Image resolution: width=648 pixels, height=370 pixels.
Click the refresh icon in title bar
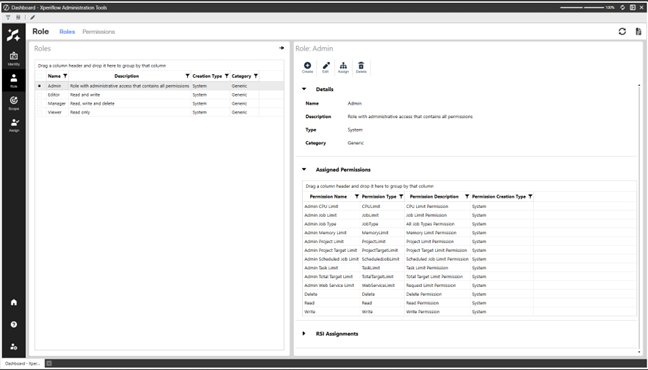622,7
